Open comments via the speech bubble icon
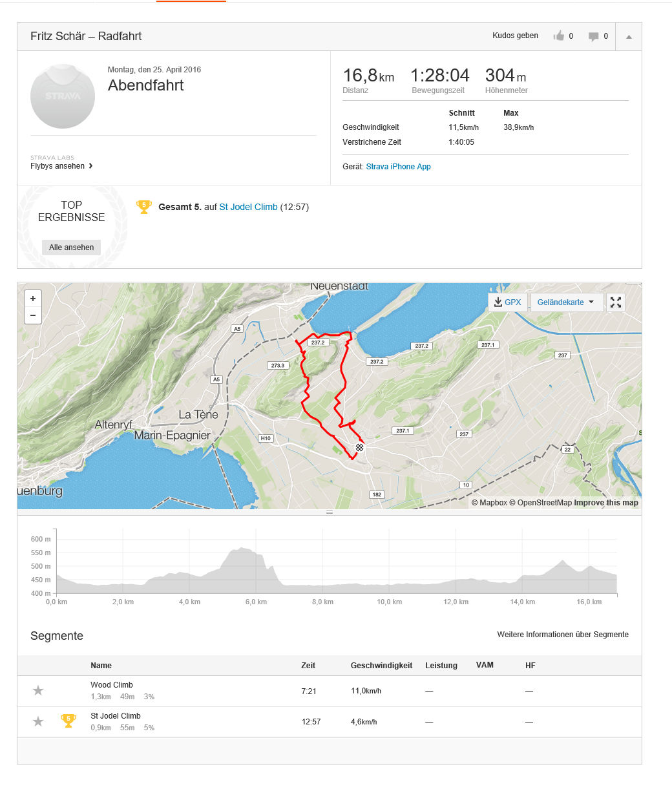The image size is (672, 791). tap(593, 37)
